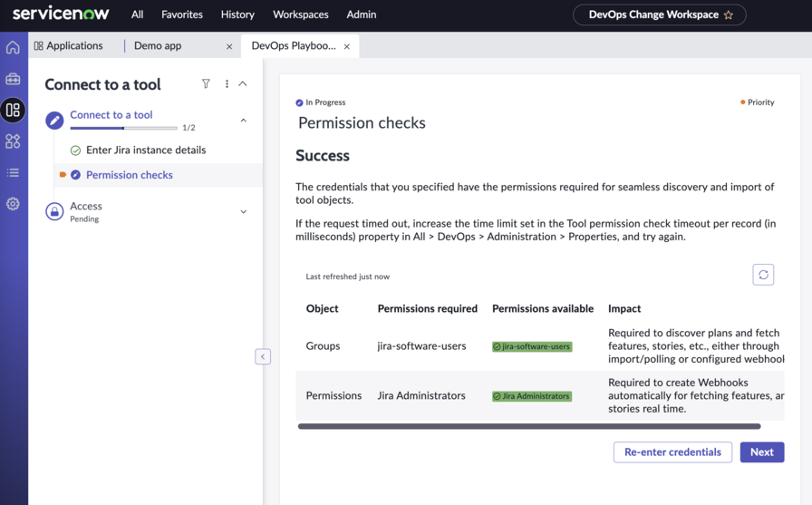Expand the Access stage chevron
The image size is (812, 505).
coord(244,211)
